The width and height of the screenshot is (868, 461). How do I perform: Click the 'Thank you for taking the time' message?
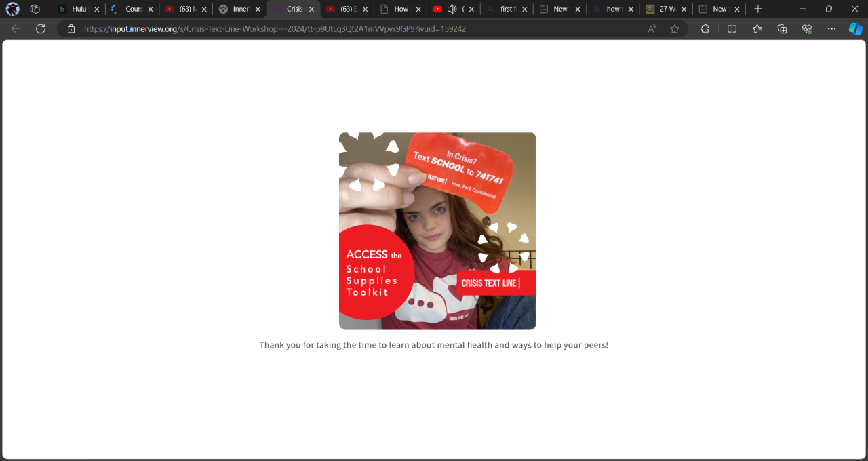434,345
